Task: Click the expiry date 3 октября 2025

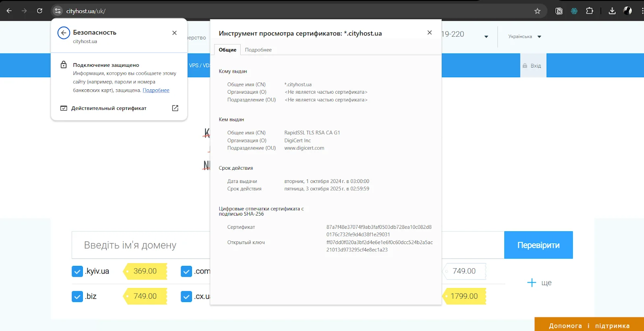Action: click(327, 189)
